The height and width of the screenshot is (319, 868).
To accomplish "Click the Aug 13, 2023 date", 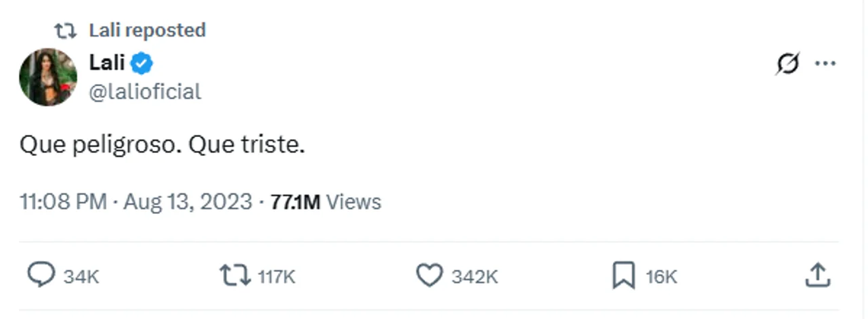I will pyautogui.click(x=187, y=203).
